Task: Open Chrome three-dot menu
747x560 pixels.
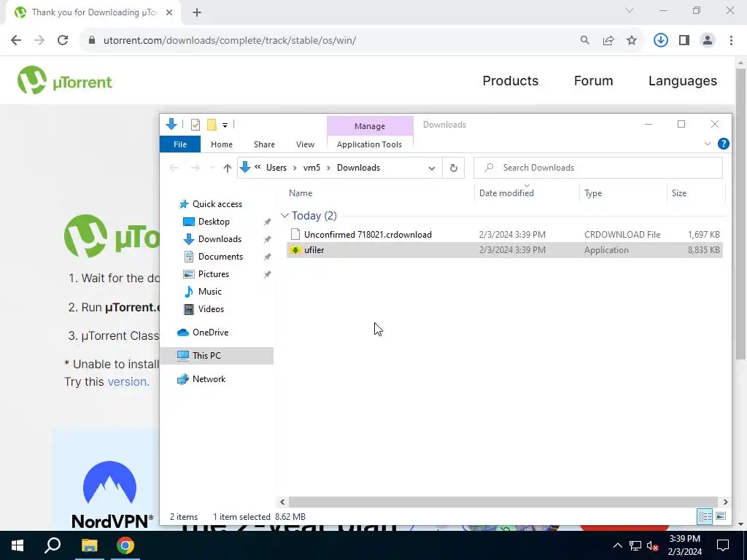Action: tap(731, 41)
